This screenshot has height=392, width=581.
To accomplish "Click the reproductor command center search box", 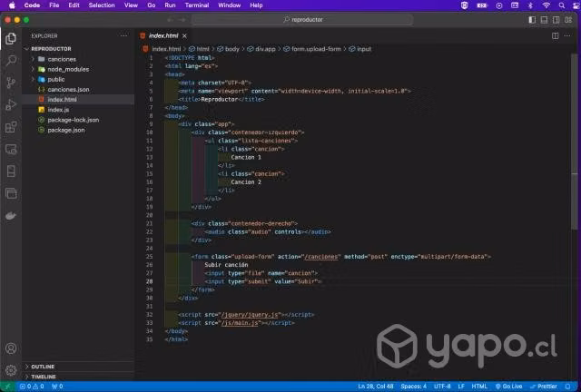I will pos(302,20).
